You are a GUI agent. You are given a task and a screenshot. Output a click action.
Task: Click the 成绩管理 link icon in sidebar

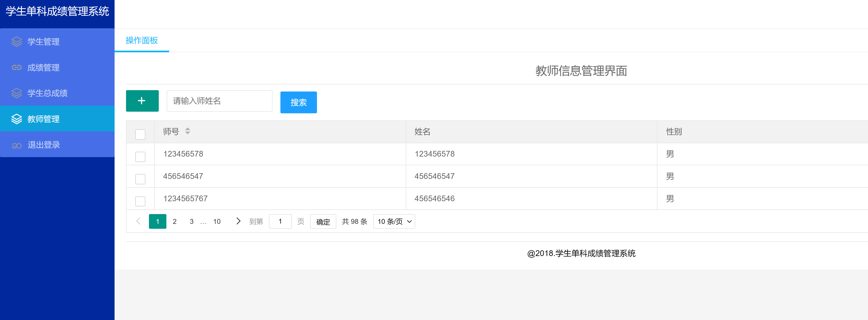tap(17, 67)
